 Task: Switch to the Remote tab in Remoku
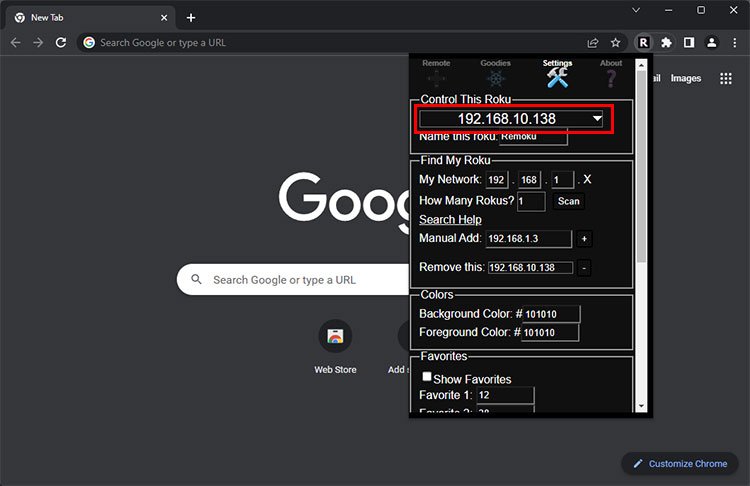pyautogui.click(x=436, y=74)
